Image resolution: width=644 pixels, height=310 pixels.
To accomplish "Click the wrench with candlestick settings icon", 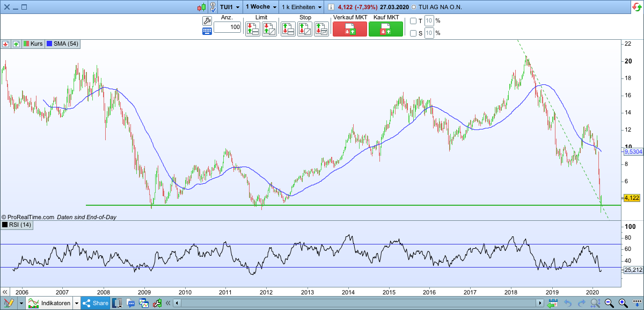I will (x=157, y=304).
